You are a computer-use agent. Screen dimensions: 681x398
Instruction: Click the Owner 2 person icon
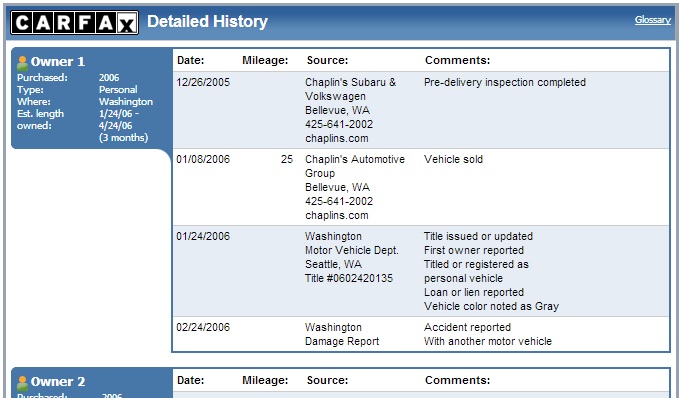(x=22, y=383)
